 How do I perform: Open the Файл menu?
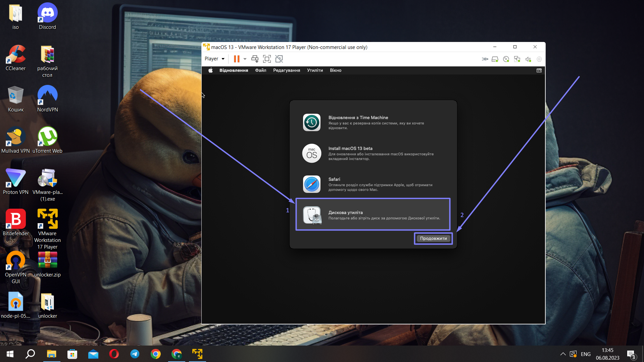260,70
